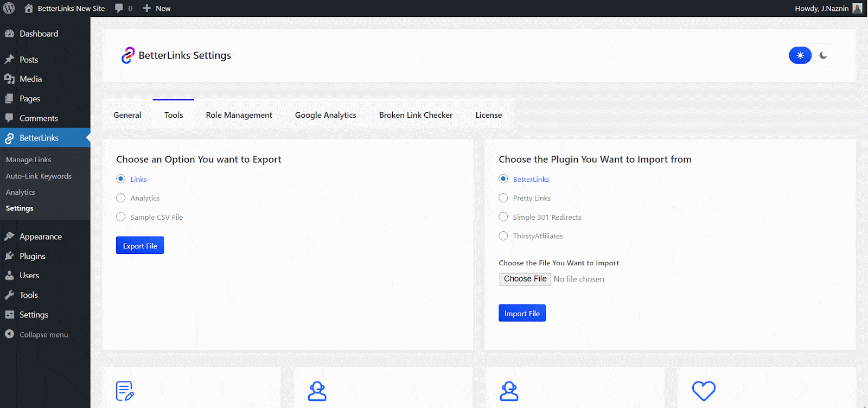The height and width of the screenshot is (408, 868).
Task: Open the J.Naznin user avatar
Action: pyautogui.click(x=857, y=8)
